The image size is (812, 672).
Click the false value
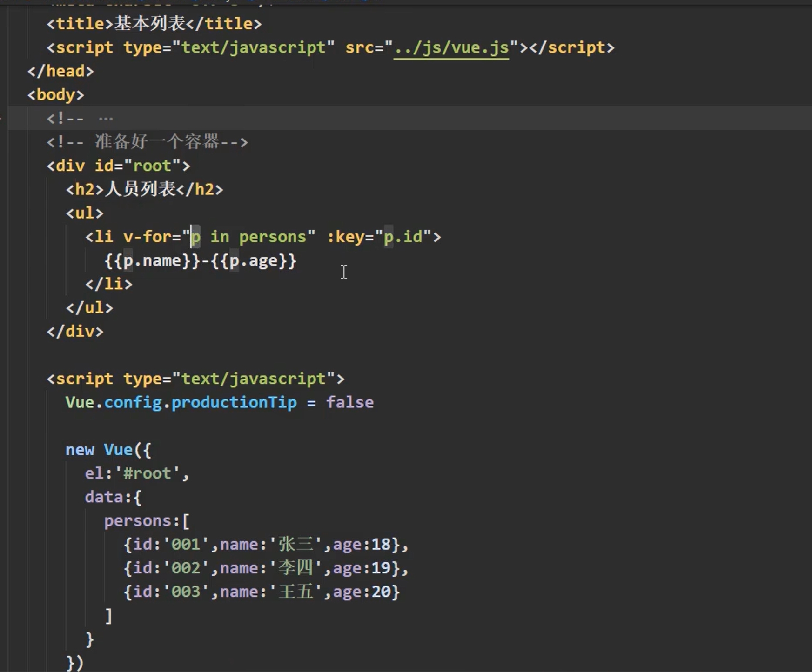tap(349, 403)
